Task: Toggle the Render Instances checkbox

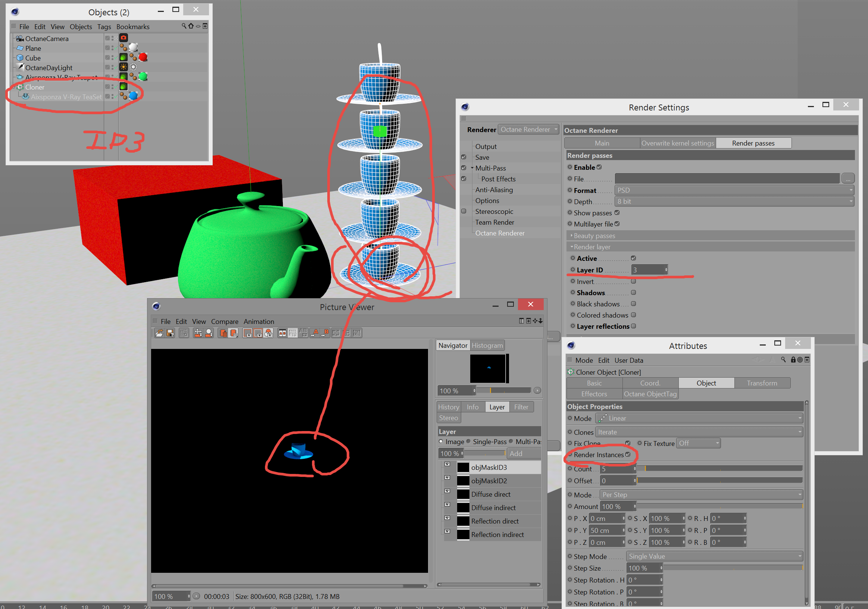Action: point(628,455)
